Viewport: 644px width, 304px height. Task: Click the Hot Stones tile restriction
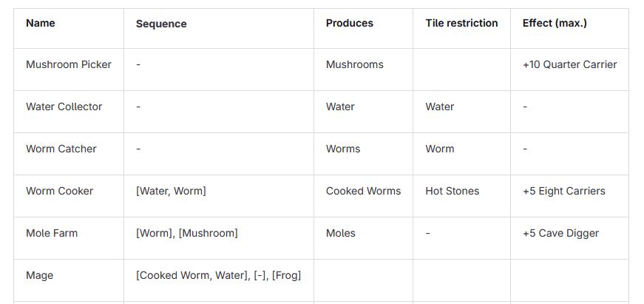point(452,191)
